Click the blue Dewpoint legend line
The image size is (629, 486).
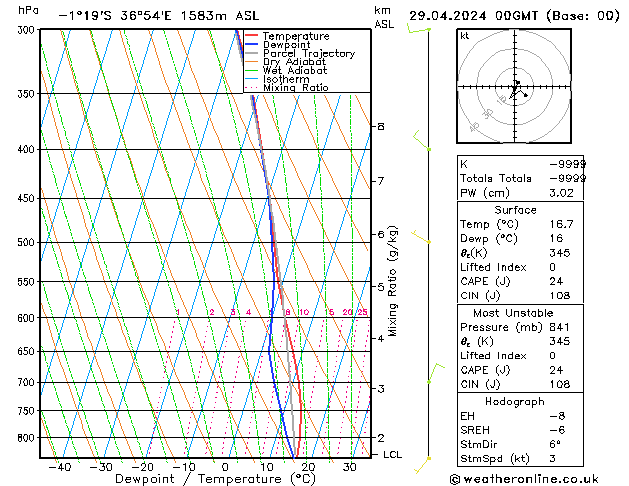[x=251, y=44]
